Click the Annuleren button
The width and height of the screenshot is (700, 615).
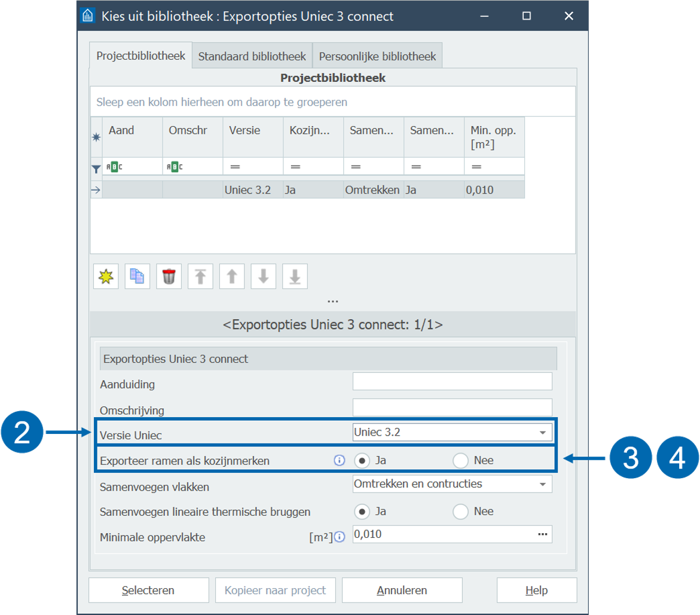click(402, 590)
